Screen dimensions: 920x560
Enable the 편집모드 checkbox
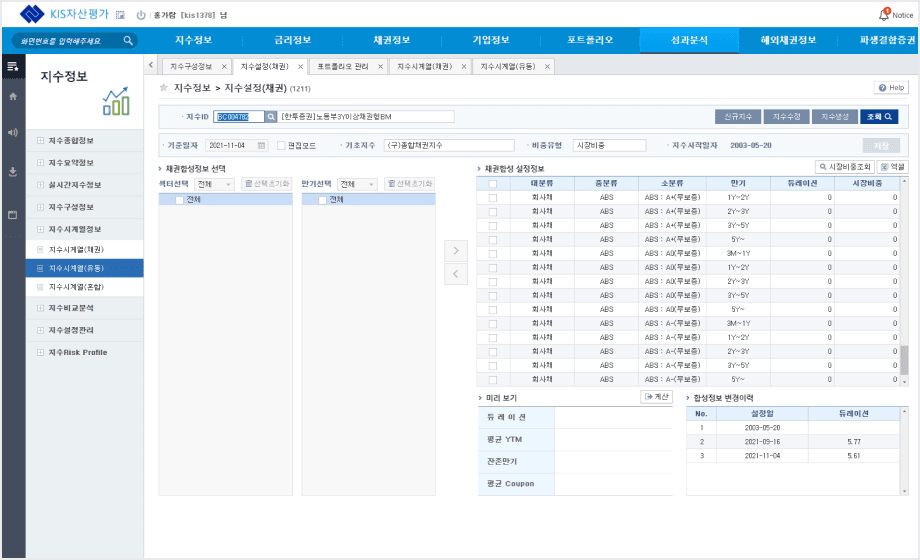coord(281,146)
